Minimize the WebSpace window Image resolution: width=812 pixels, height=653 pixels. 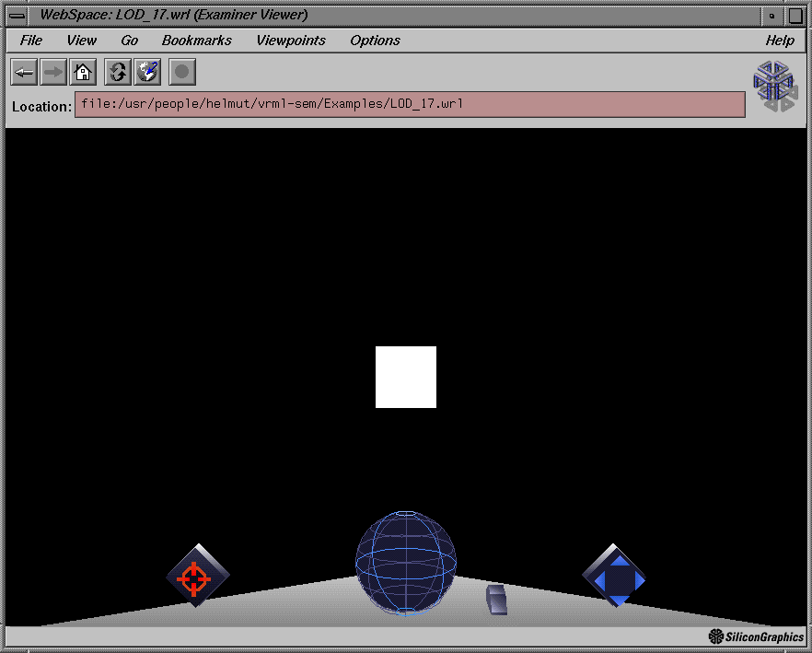click(x=772, y=16)
